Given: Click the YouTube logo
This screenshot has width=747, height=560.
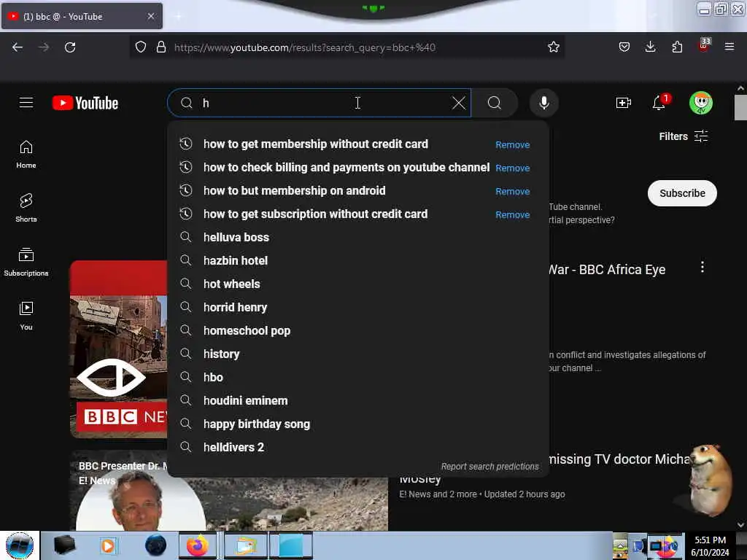Looking at the screenshot, I should (85, 103).
